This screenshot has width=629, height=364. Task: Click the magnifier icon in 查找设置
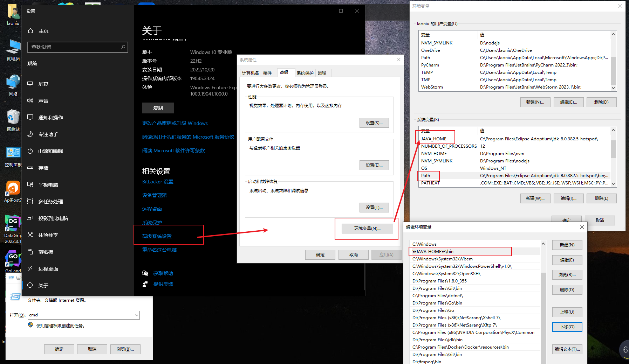[x=123, y=47]
